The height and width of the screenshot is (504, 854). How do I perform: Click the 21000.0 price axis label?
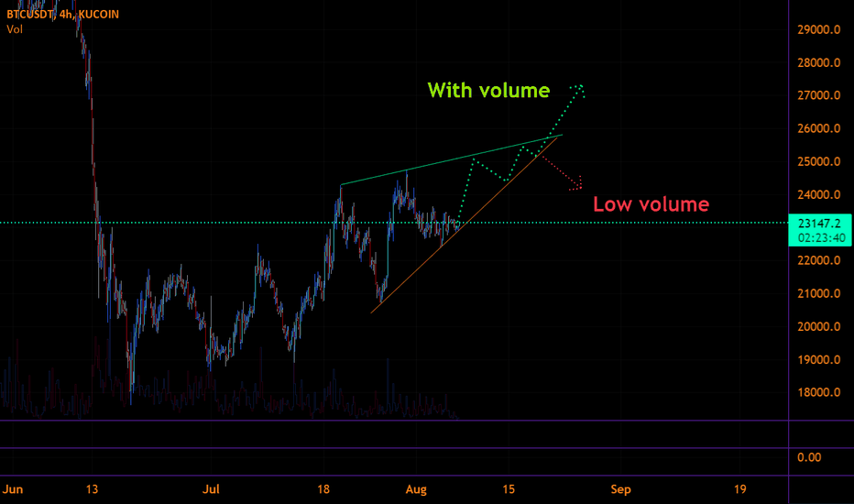coord(818,293)
